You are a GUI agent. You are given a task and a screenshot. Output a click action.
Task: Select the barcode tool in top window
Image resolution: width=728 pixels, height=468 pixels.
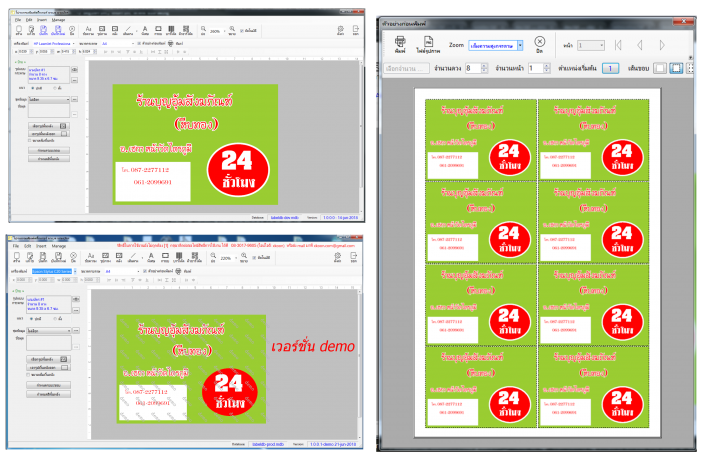(171, 30)
